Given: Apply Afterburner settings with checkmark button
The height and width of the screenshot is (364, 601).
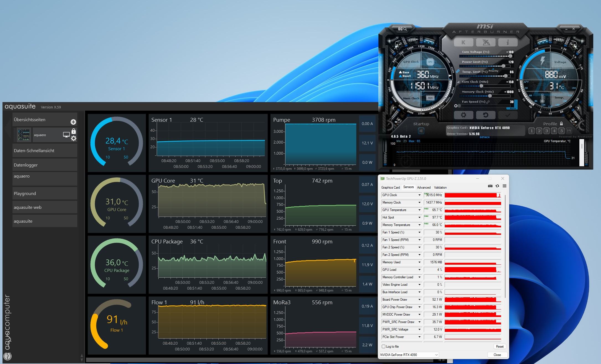Looking at the screenshot, I should (x=508, y=115).
